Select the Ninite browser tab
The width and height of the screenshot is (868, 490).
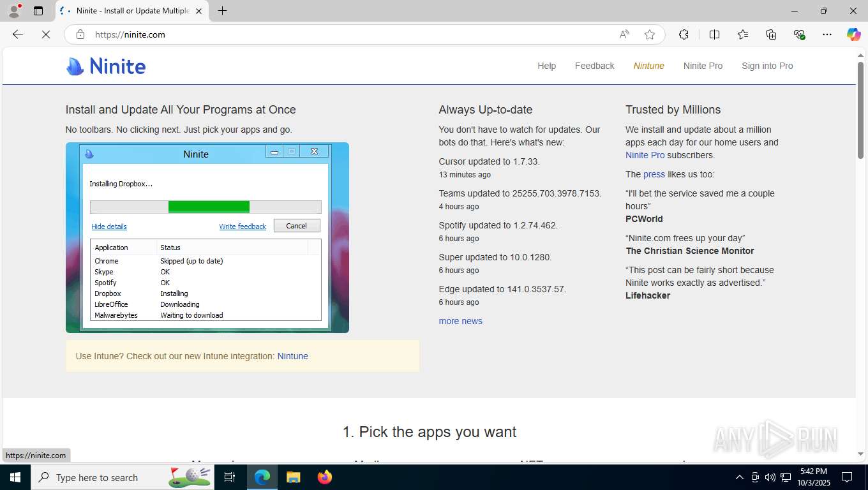(x=132, y=11)
